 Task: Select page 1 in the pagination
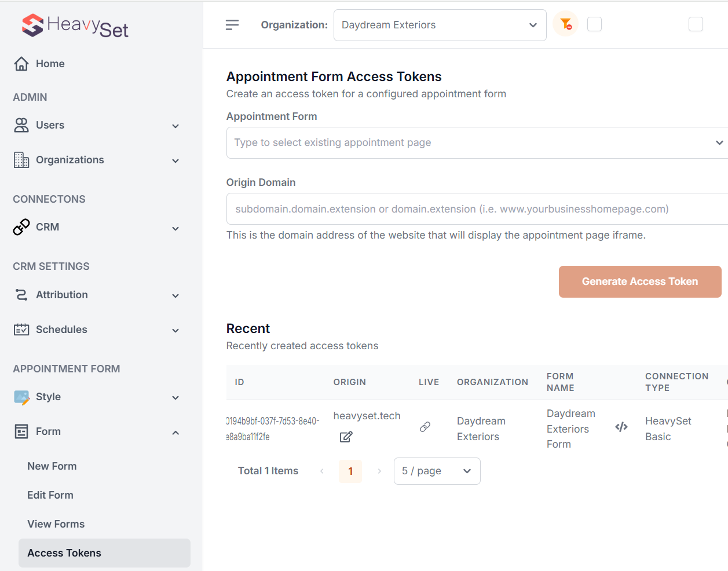coord(350,471)
